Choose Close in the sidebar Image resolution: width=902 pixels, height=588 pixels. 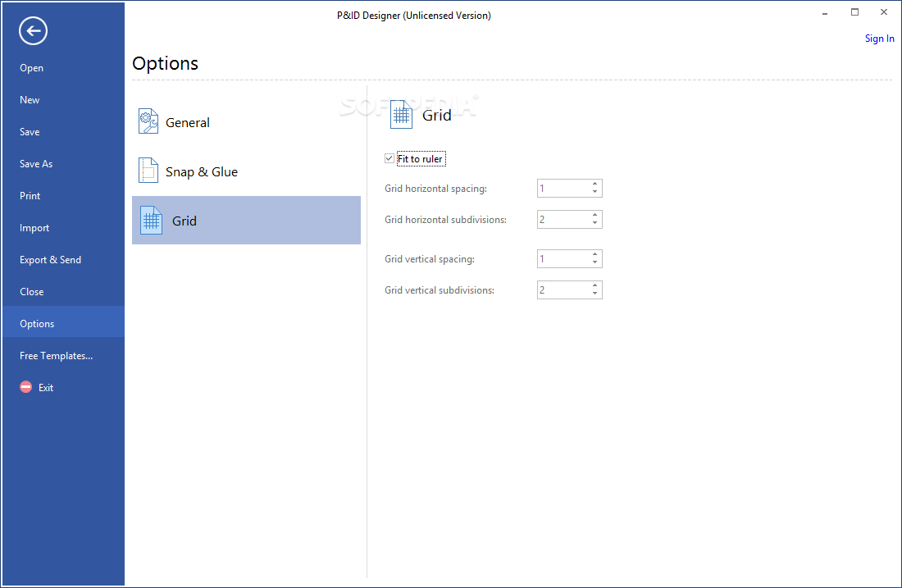click(63, 292)
